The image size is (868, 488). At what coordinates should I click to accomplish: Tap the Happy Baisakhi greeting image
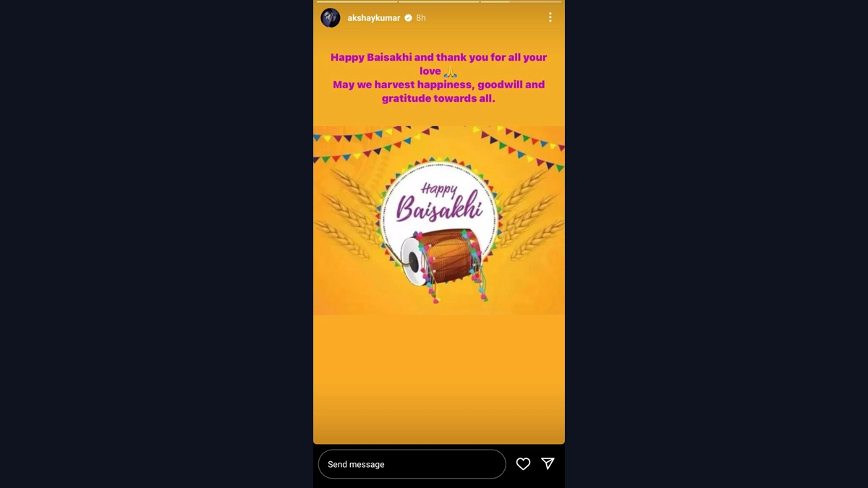coord(439,221)
